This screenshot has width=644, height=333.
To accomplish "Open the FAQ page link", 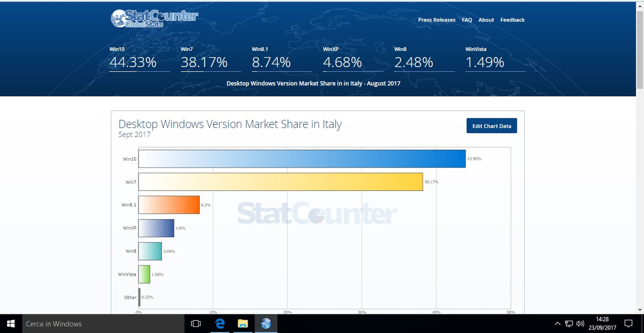I will tap(467, 20).
